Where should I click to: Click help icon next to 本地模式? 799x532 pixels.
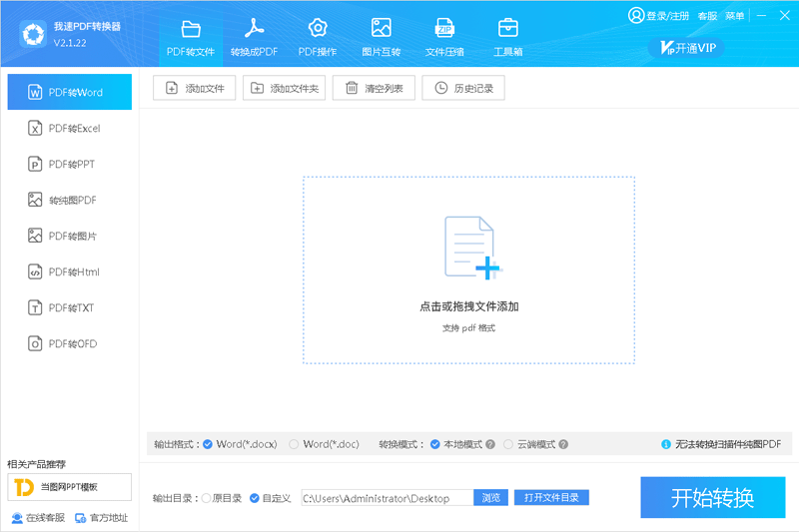point(490,444)
